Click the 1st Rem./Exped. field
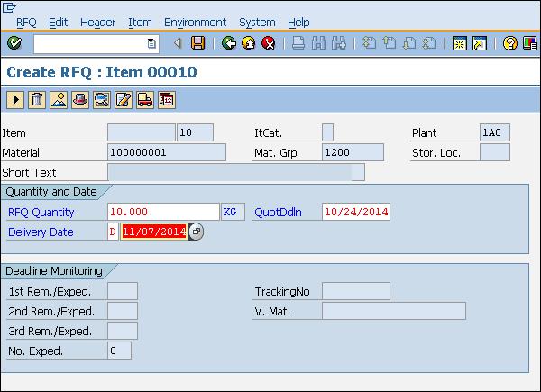Screen dimensions: 541x392 click(x=123, y=291)
